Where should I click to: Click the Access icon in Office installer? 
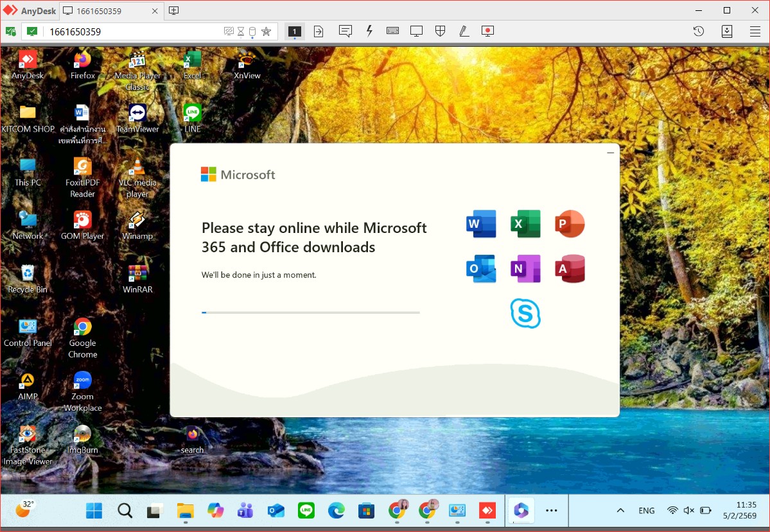570,268
